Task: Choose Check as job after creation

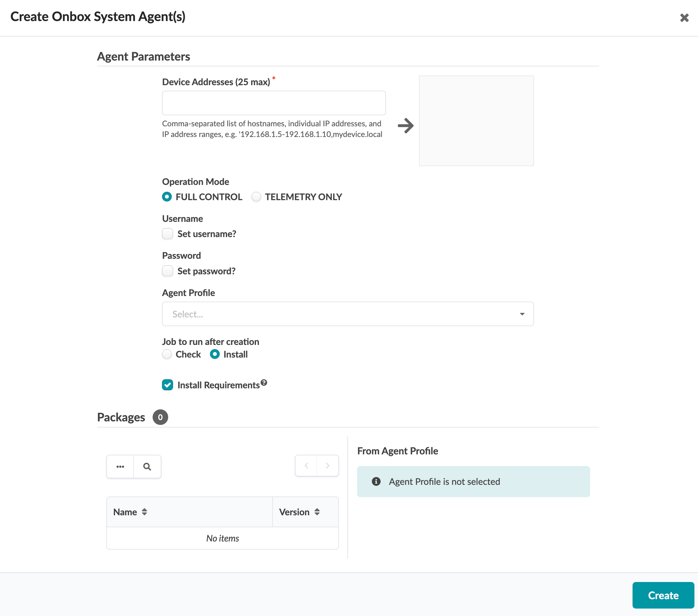Action: point(167,354)
